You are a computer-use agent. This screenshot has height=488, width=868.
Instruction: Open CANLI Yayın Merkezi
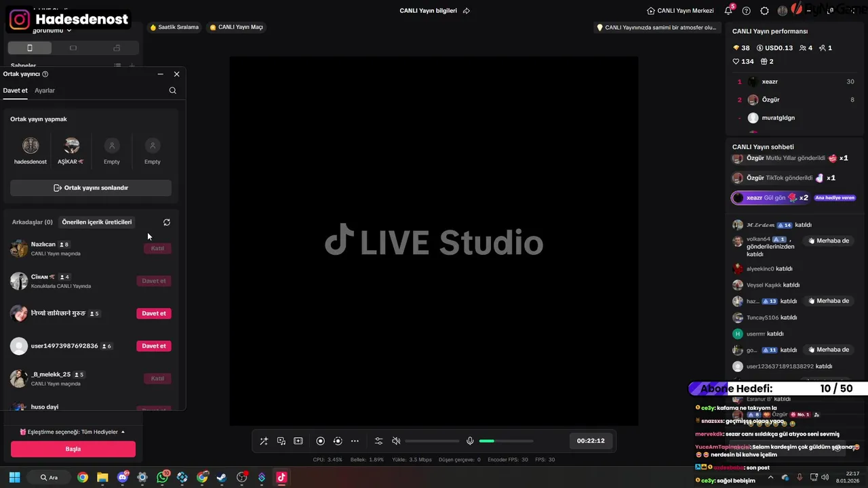tap(680, 11)
